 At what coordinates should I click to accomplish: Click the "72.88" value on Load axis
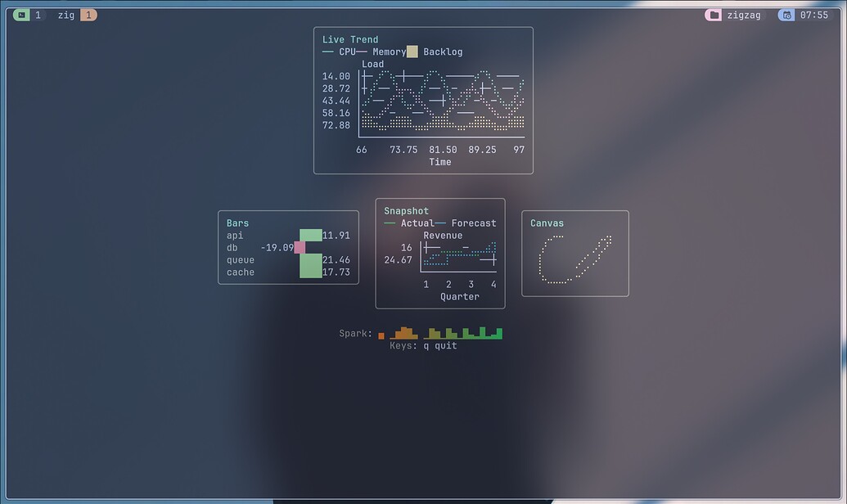coord(336,125)
